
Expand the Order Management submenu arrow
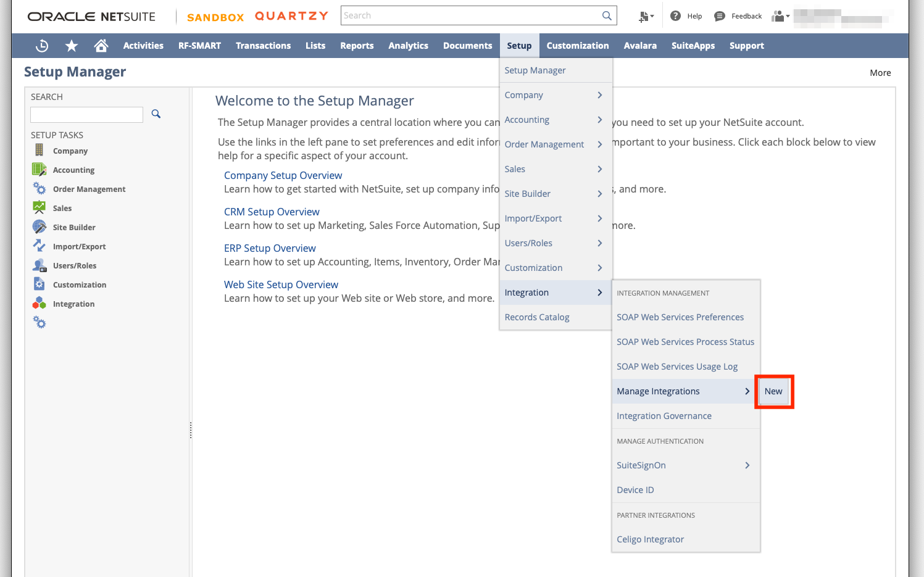600,144
